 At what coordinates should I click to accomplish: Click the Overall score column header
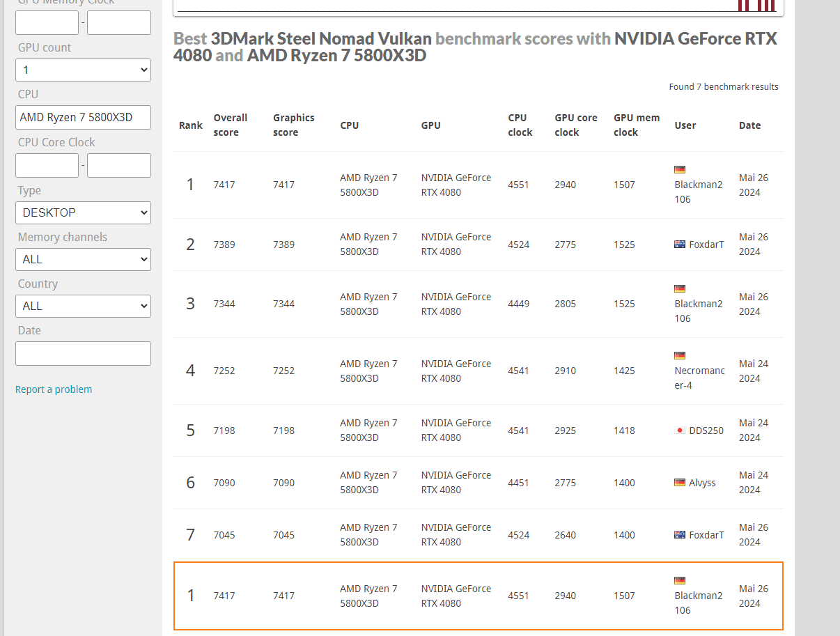231,125
